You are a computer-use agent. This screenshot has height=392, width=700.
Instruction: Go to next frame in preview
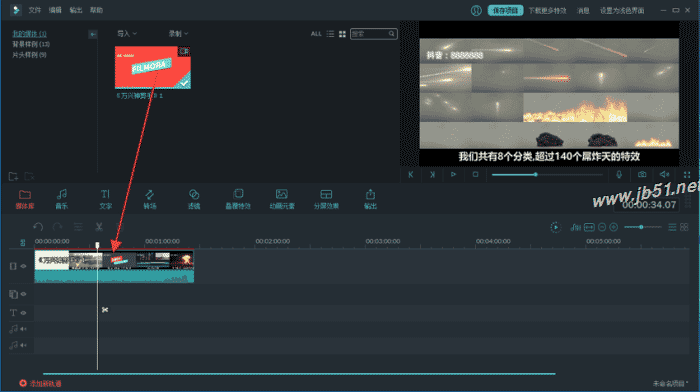click(432, 175)
